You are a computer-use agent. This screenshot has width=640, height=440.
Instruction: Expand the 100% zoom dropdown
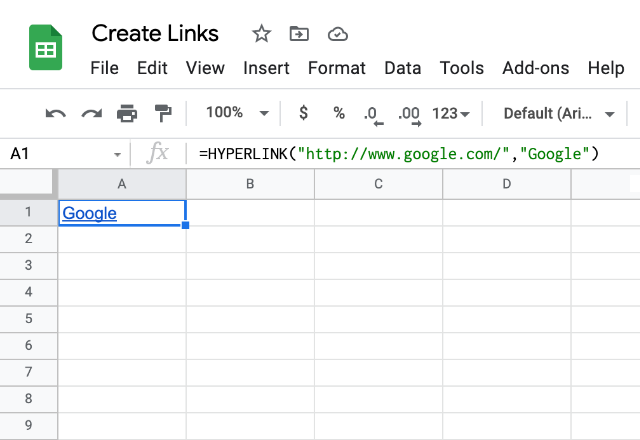click(237, 113)
